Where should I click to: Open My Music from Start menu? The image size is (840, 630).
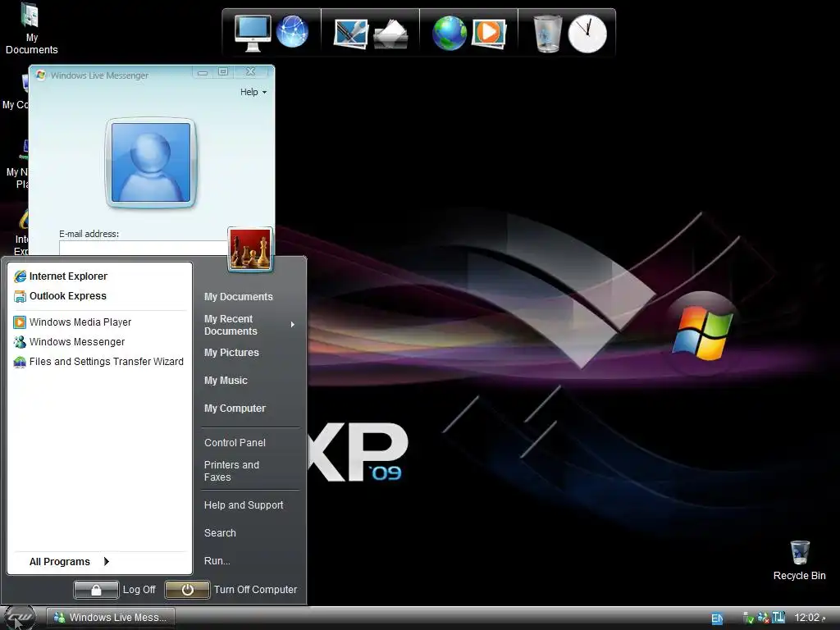(x=226, y=381)
